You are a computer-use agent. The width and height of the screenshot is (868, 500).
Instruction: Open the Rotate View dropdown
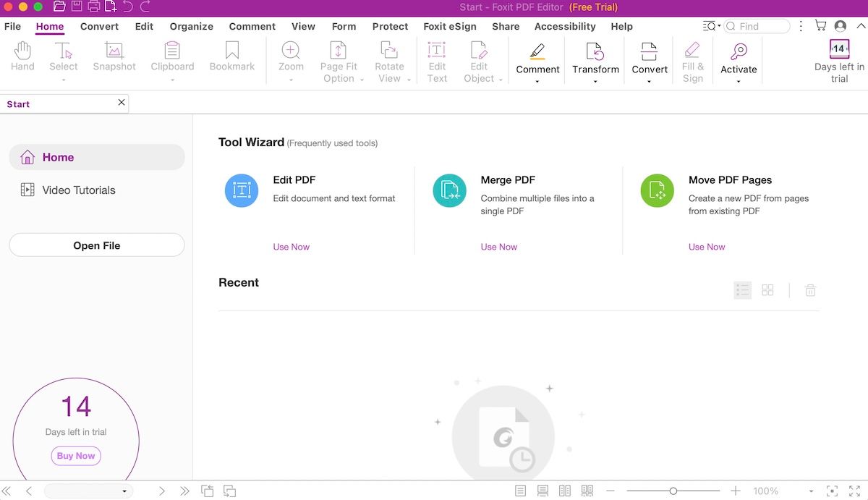pos(409,80)
